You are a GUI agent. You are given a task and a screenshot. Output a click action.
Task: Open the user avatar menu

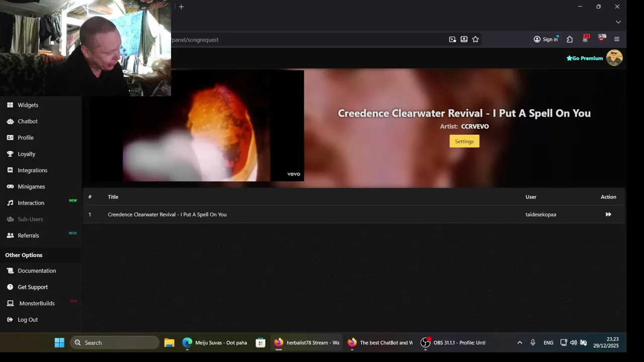click(614, 58)
